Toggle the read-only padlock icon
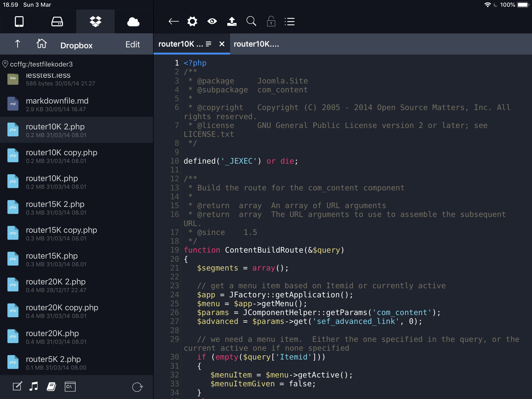532x399 pixels. [271, 22]
